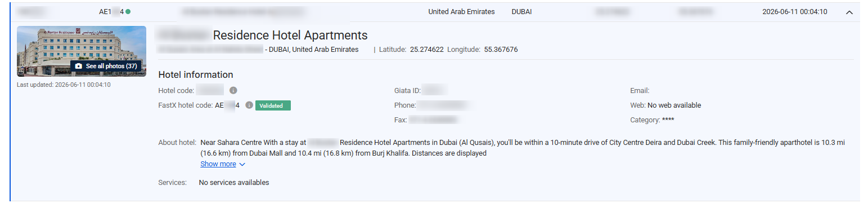Open the hotel building thumbnail image
The width and height of the screenshot is (868, 203).
[x=82, y=51]
